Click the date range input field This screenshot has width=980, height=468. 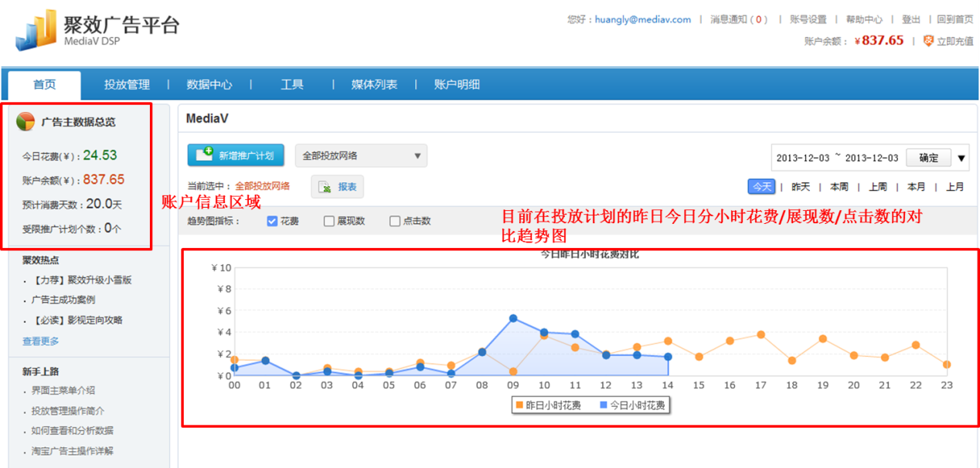(838, 158)
